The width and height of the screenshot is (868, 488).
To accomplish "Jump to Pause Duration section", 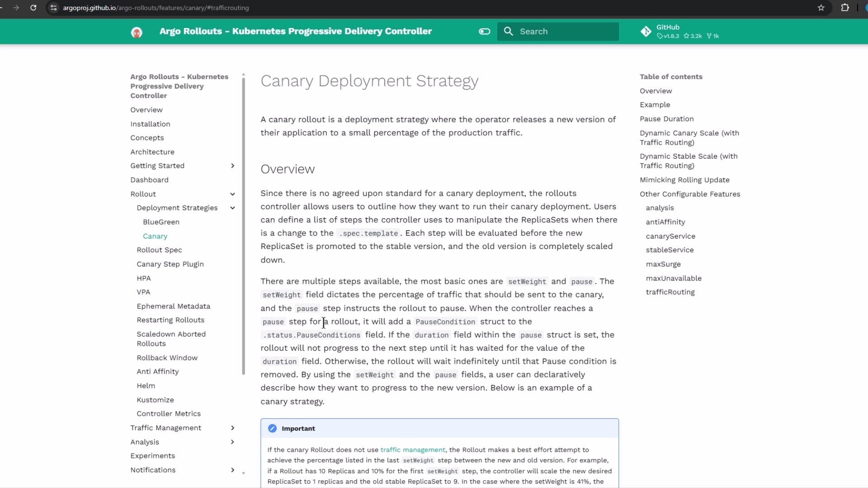I will 666,119.
